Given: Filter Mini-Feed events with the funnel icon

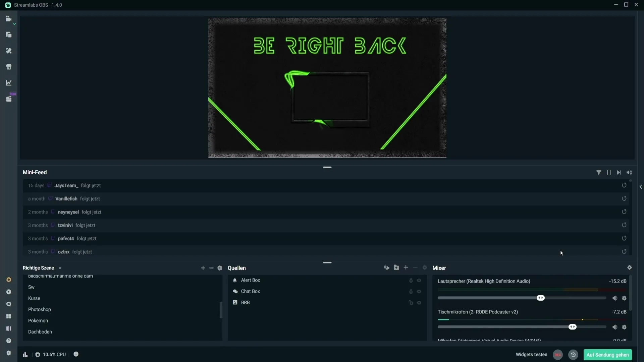Looking at the screenshot, I should [x=599, y=172].
